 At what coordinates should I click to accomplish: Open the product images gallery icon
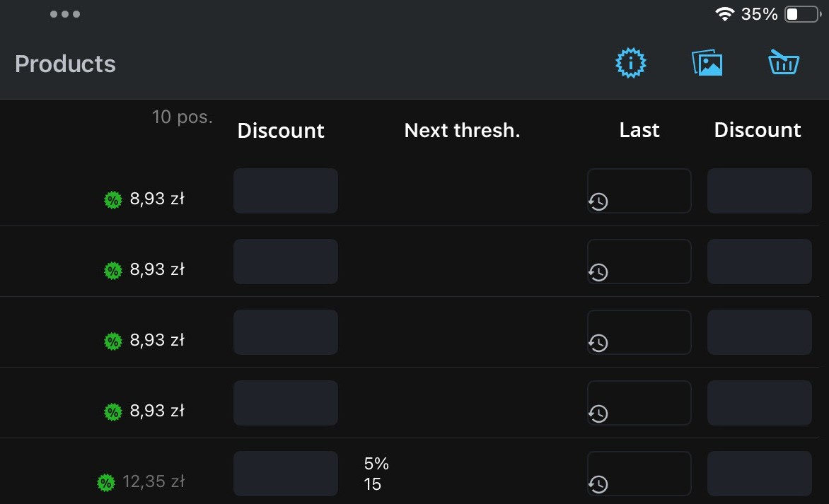(707, 64)
